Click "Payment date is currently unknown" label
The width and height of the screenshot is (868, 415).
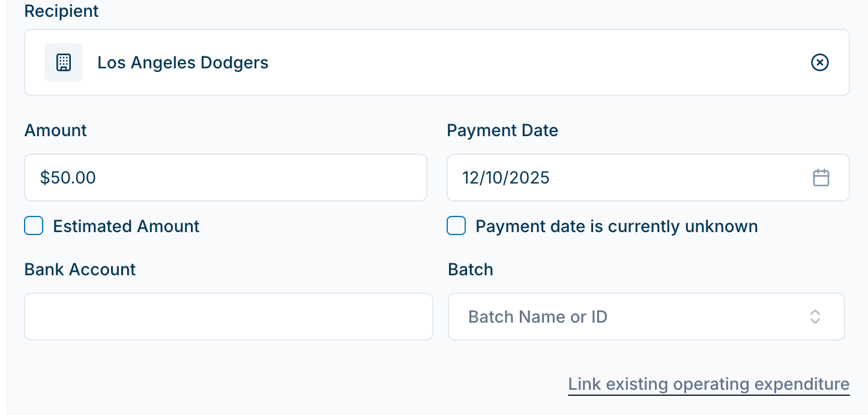click(616, 226)
